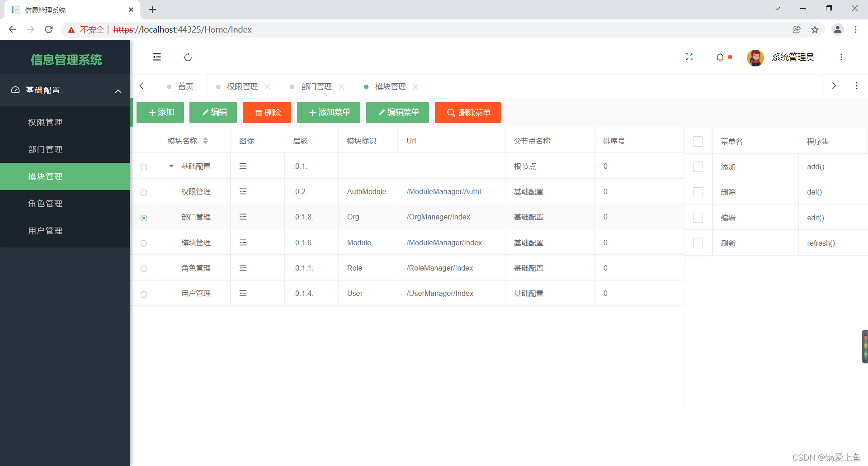The height and width of the screenshot is (466, 868).
Task: Click the administrator avatar picture
Action: point(755,57)
